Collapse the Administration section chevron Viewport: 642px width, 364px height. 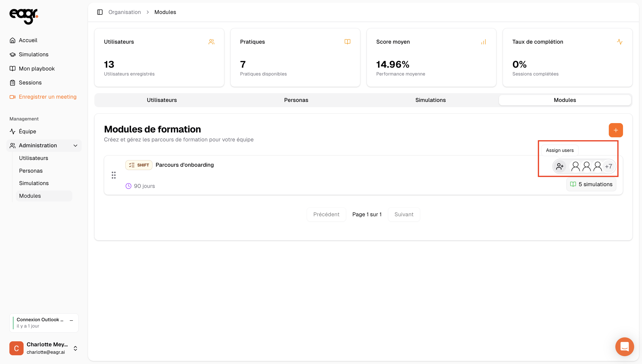click(75, 146)
